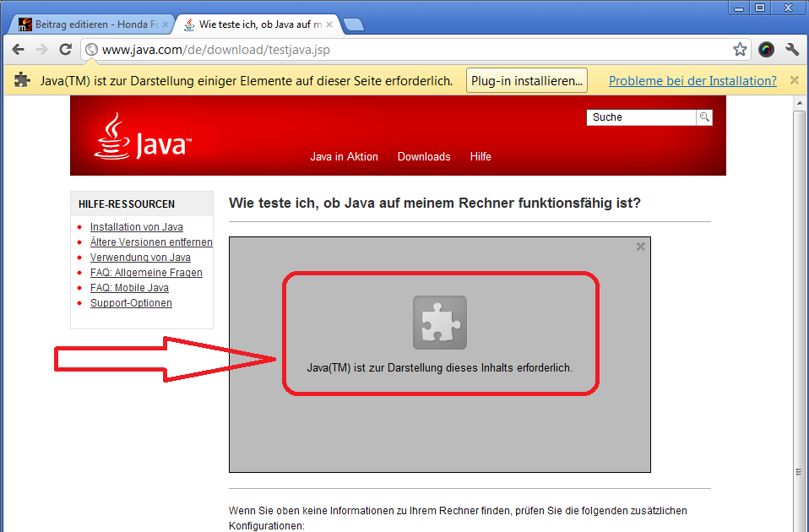
Task: Click the globe icon in address bar
Action: pyautogui.click(x=92, y=50)
